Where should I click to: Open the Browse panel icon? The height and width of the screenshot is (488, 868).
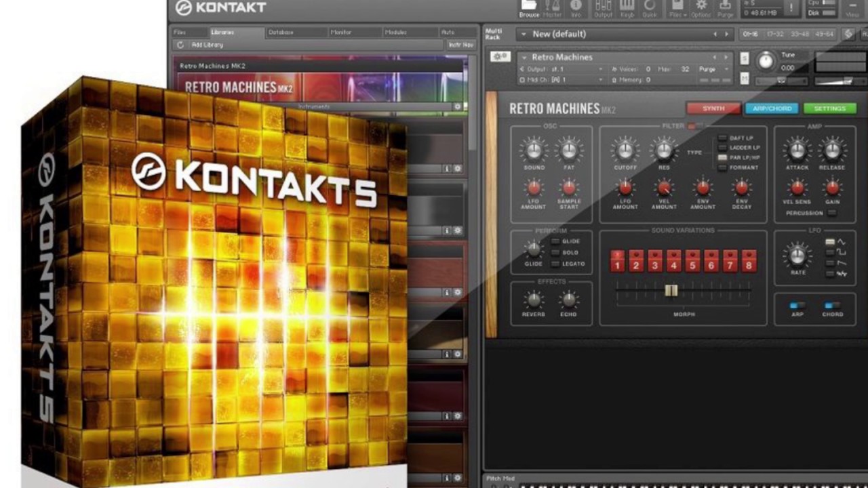529,7
